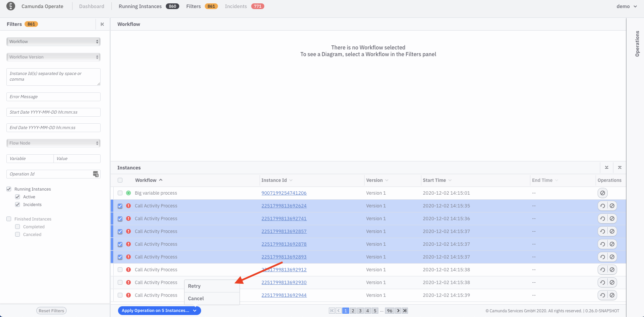Sort instances by Instance Id column

(x=277, y=180)
